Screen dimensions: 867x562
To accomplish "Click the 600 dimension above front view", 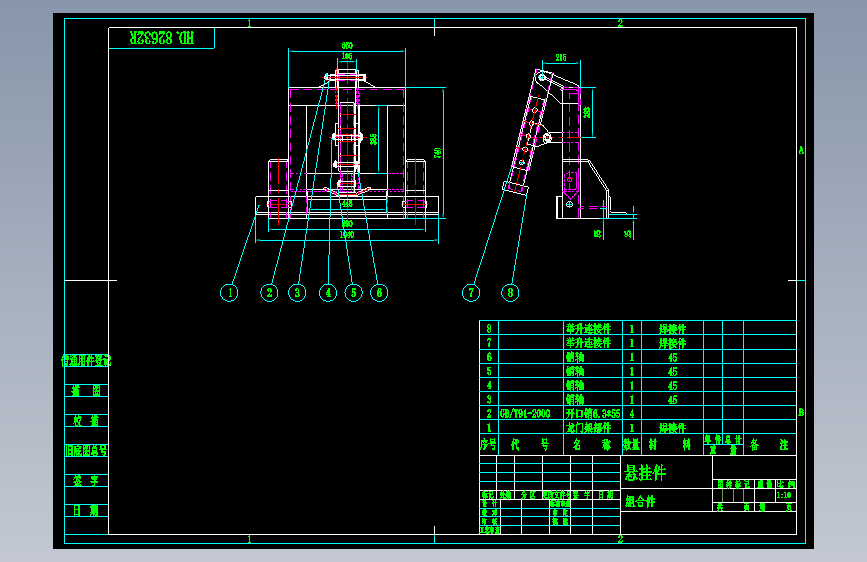I will (347, 45).
